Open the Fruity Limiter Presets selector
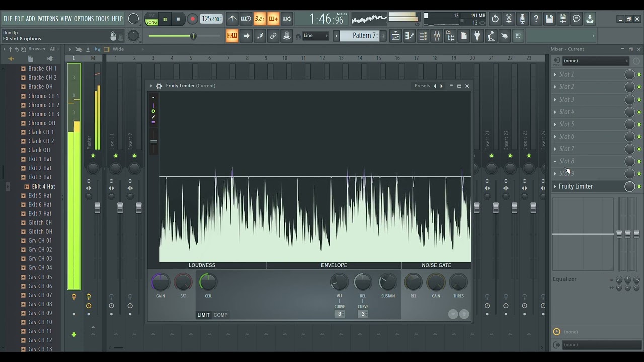 tap(422, 86)
